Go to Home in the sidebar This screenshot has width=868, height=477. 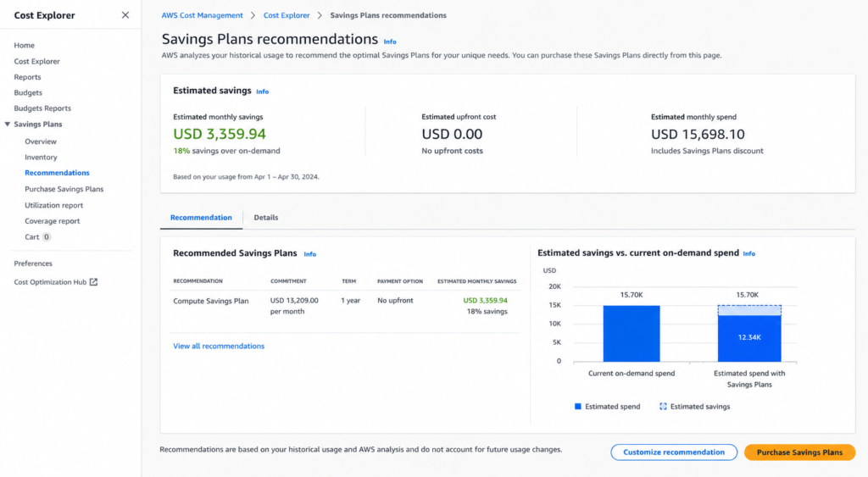point(24,46)
